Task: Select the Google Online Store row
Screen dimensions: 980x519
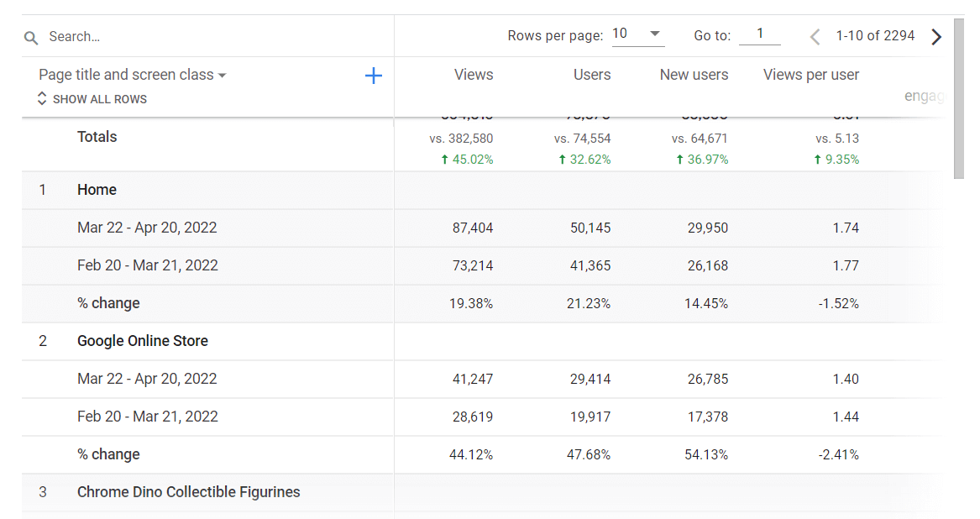Action: click(x=142, y=341)
